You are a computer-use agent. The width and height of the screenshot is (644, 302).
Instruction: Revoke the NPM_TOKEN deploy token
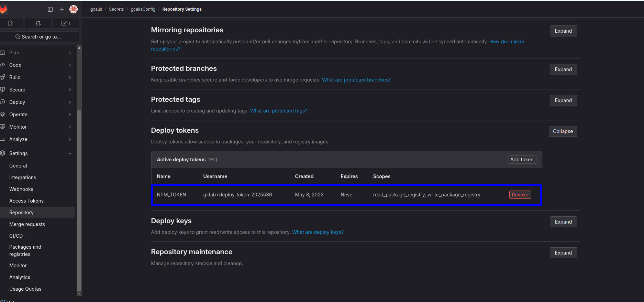pos(520,195)
